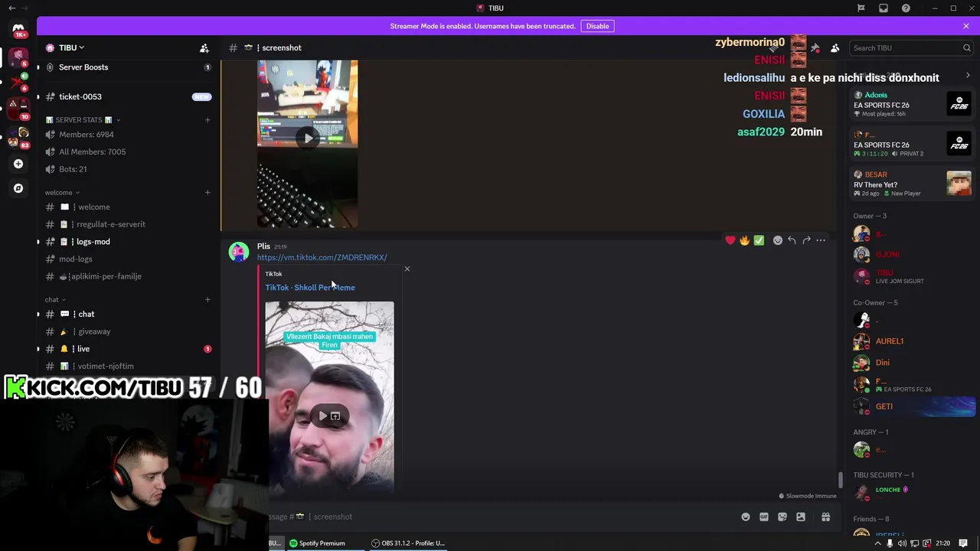
Task: Go back with title bar arrow
Action: (x=11, y=8)
